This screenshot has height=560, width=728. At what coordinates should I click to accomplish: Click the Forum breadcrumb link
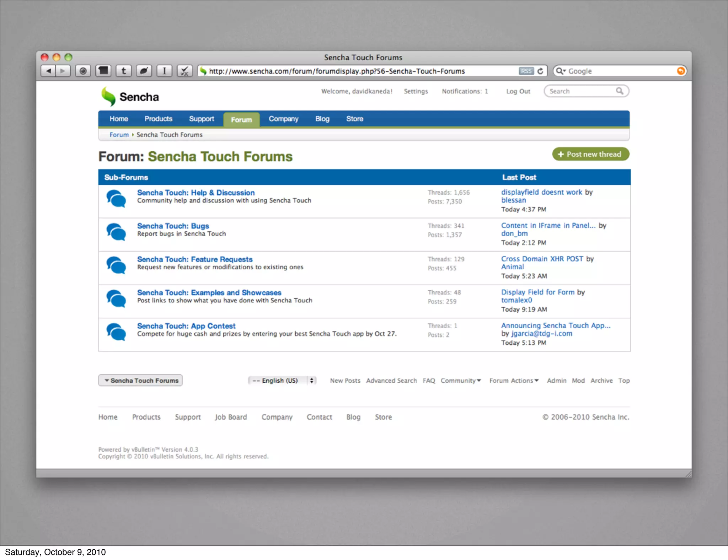pos(119,135)
